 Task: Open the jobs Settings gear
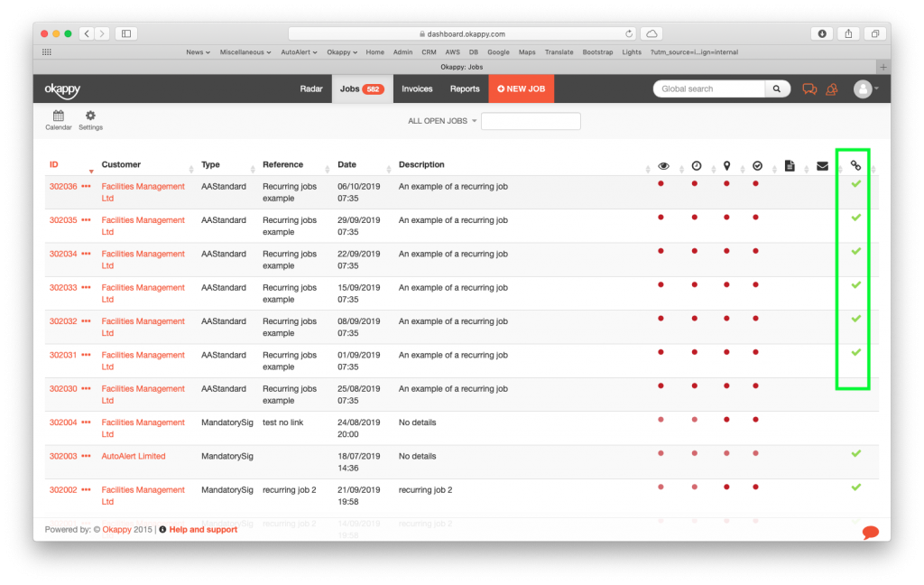[90, 120]
